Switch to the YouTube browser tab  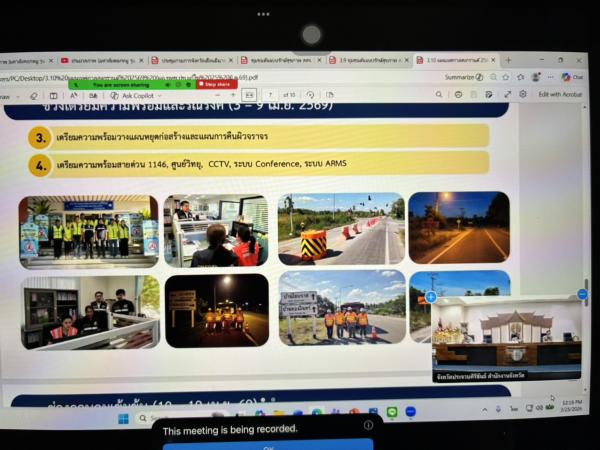tap(98, 61)
